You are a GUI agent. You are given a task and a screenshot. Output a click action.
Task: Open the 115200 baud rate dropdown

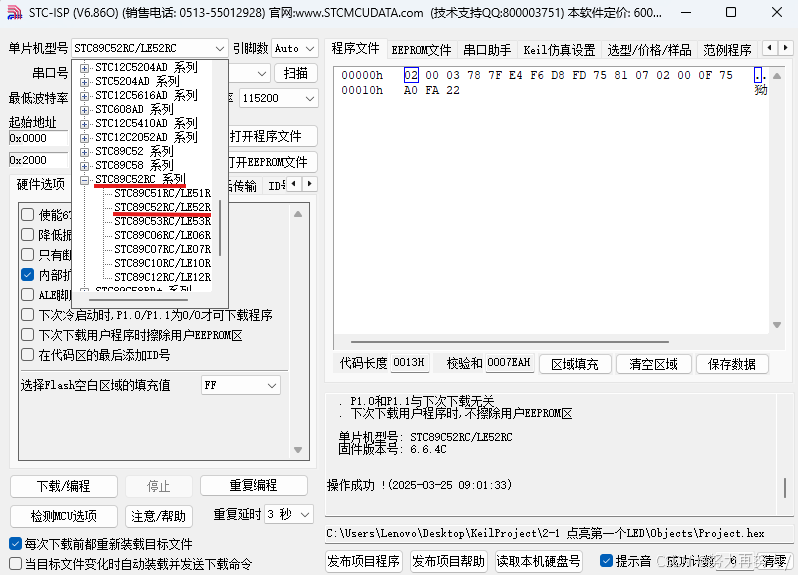point(310,98)
